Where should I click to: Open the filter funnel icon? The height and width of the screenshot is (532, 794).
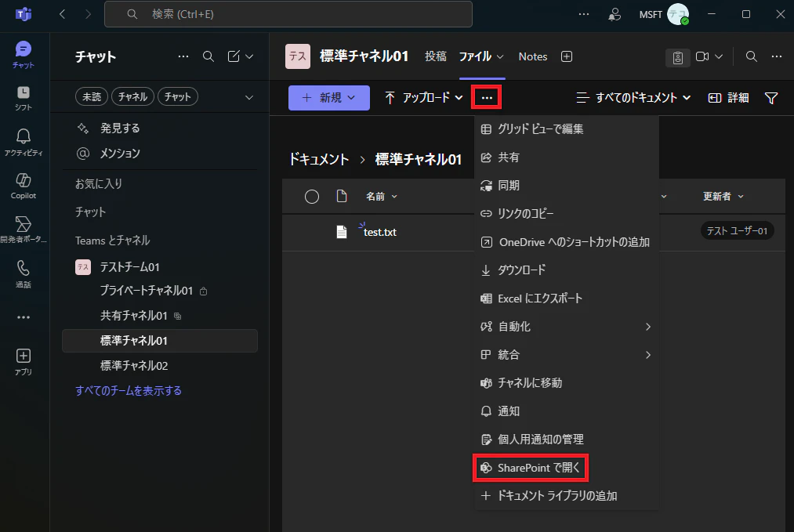click(x=771, y=98)
